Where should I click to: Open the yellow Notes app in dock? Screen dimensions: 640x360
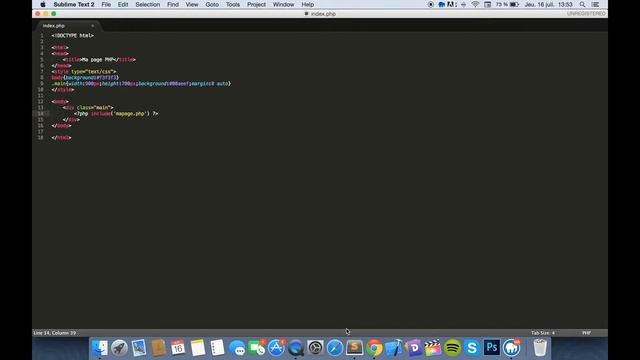198,348
